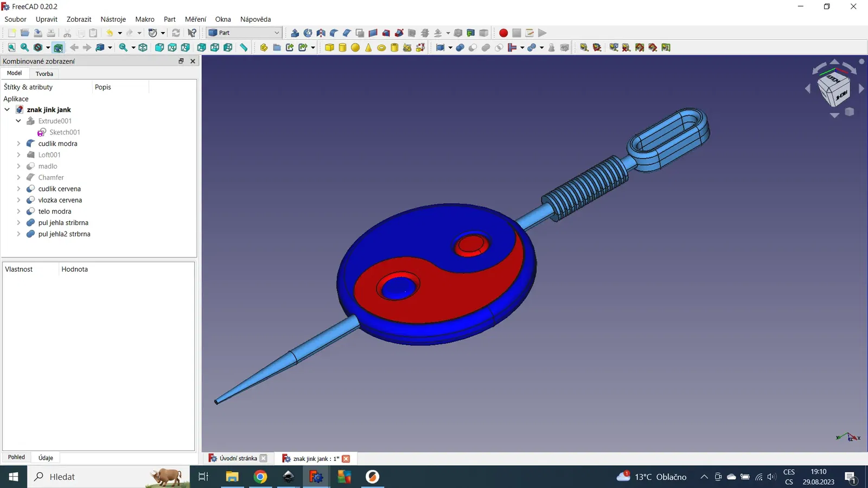868x488 pixels.
Task: Close the Kombinované zobrazení panel
Action: (x=193, y=61)
